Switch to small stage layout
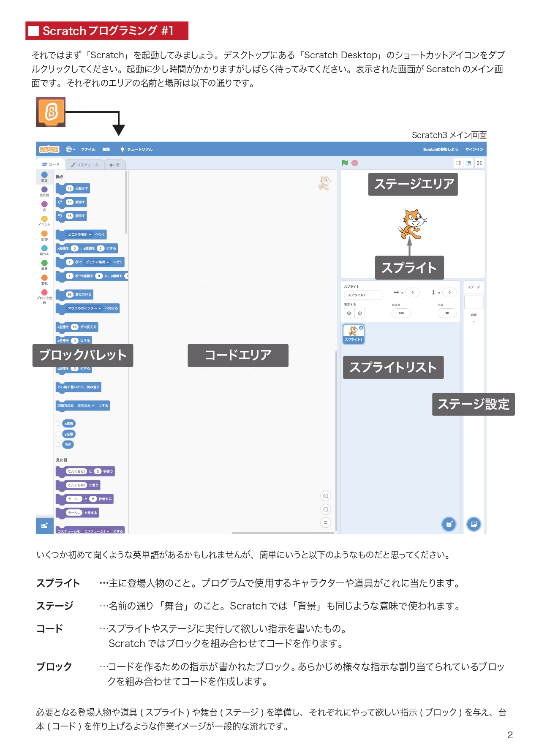539x756 pixels. pos(458,163)
